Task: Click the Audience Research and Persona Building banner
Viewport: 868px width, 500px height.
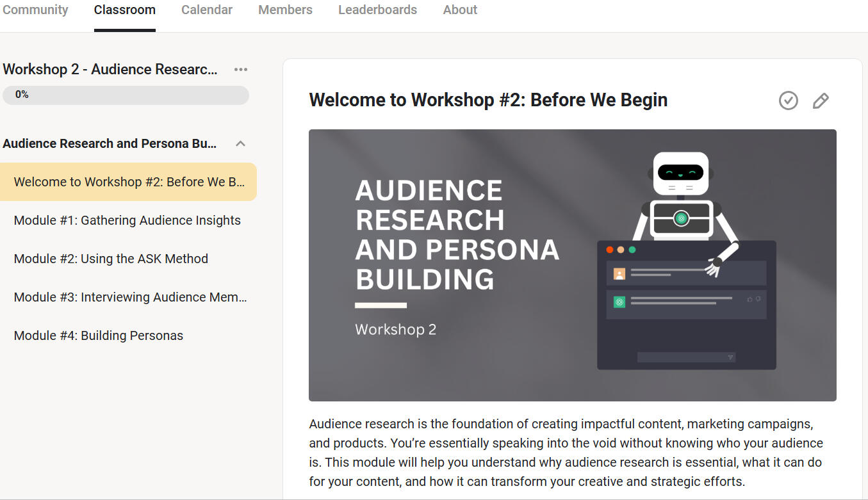Action: (x=572, y=265)
